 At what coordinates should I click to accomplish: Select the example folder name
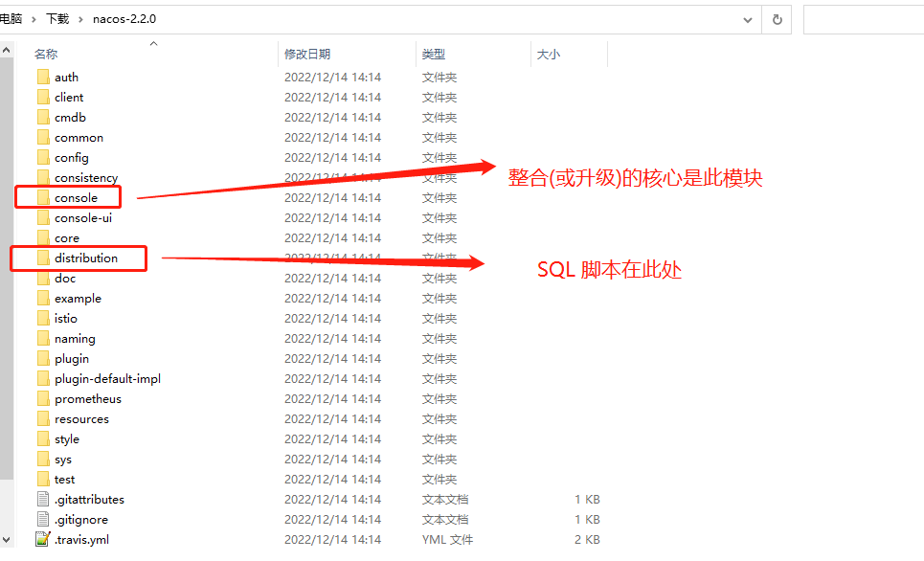[78, 299]
